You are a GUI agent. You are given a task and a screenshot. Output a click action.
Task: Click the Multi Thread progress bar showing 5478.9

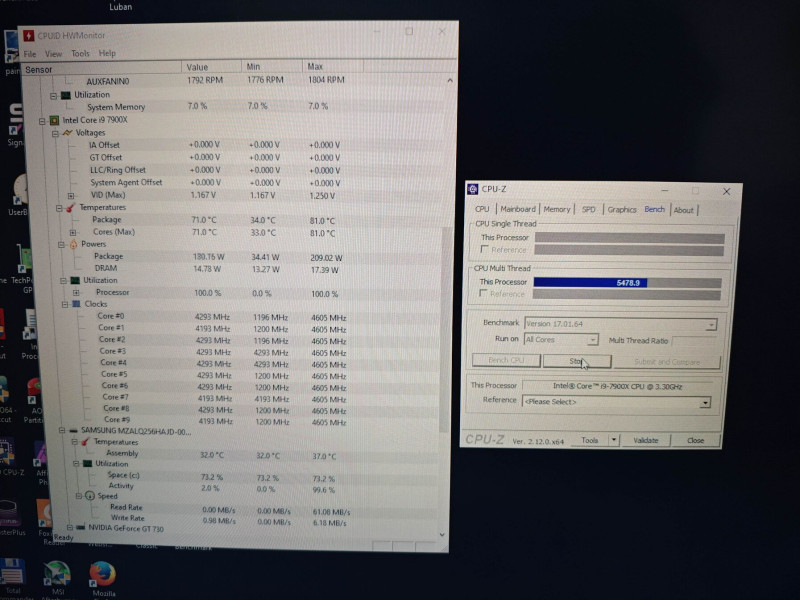coord(627,283)
